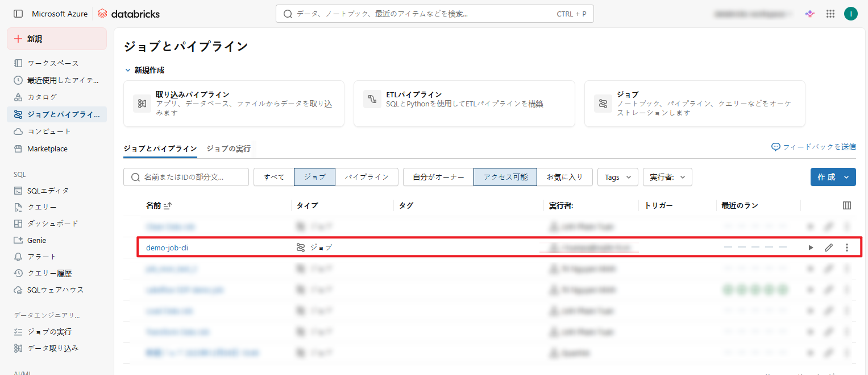The image size is (868, 375).
Task: Expand the 実行者 dropdown filter
Action: coord(667,177)
